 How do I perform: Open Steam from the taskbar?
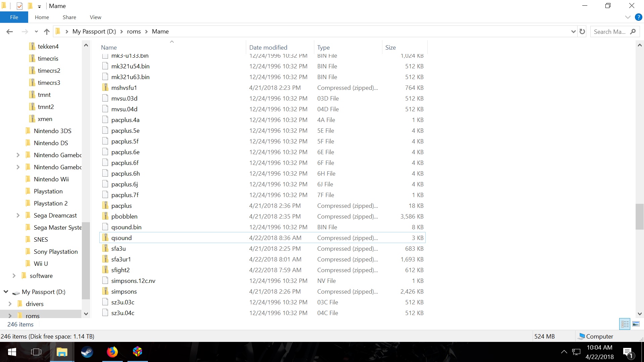click(x=87, y=352)
